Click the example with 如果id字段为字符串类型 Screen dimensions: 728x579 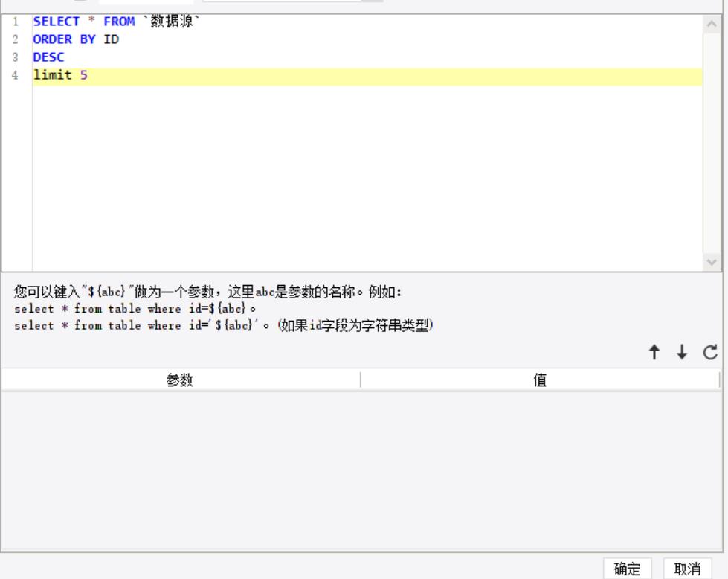224,324
